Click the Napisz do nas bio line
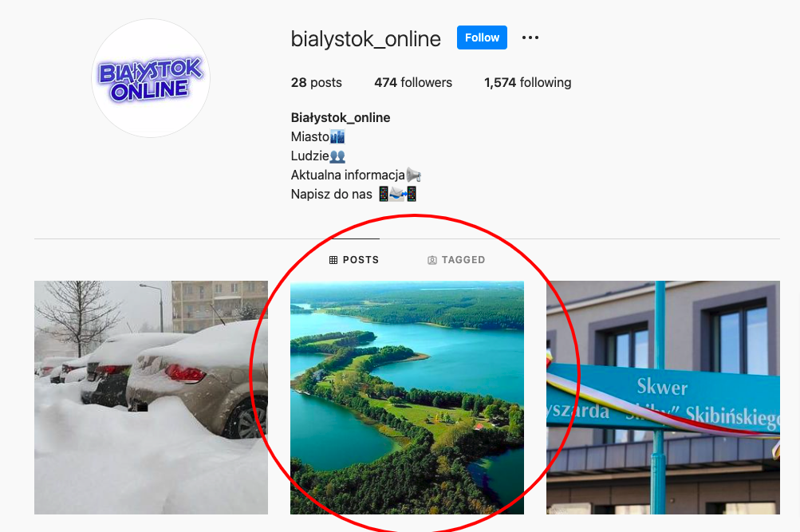800x532 pixels. [353, 195]
